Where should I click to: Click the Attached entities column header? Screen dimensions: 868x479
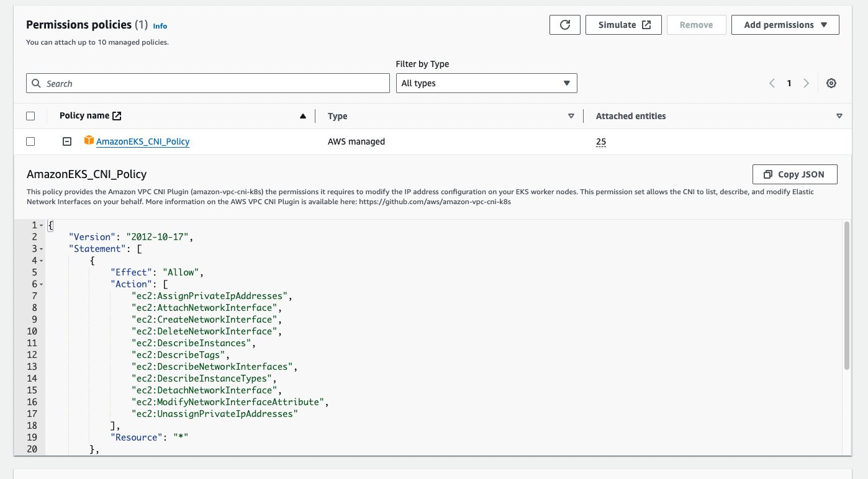pyautogui.click(x=631, y=116)
